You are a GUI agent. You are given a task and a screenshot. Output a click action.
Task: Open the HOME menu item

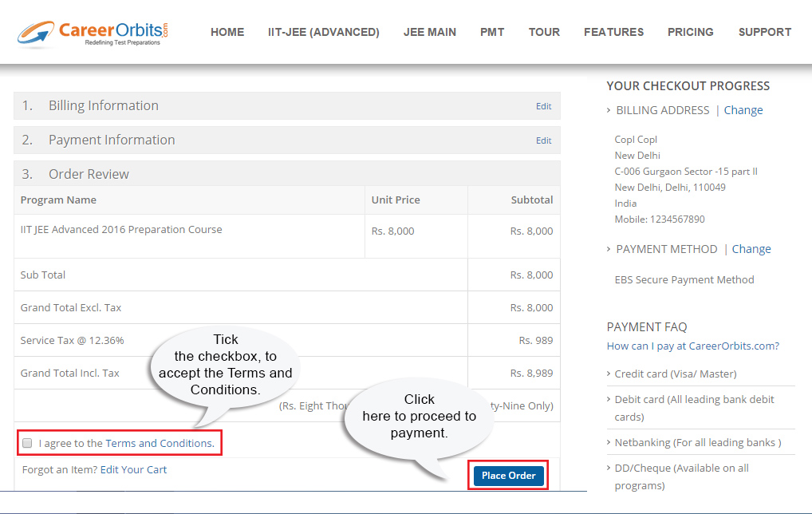[227, 32]
